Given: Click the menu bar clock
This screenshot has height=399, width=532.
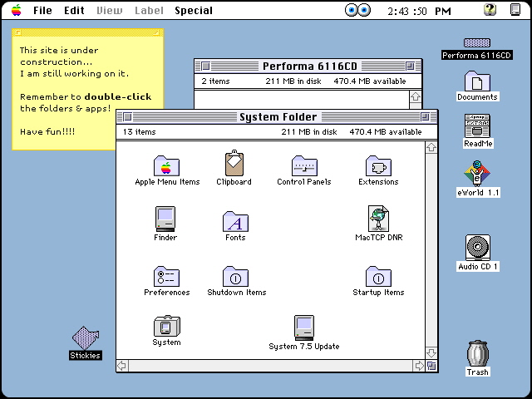Looking at the screenshot, I should [x=419, y=11].
